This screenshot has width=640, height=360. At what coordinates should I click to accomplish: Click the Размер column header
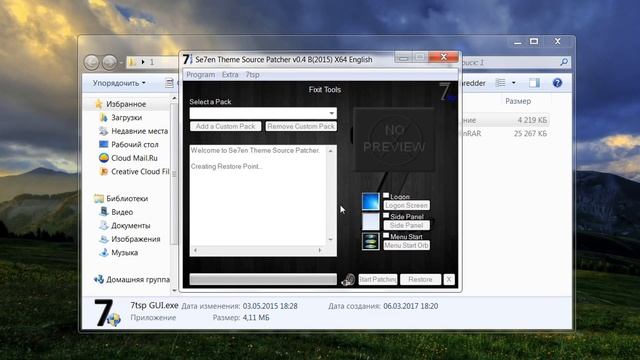518,101
